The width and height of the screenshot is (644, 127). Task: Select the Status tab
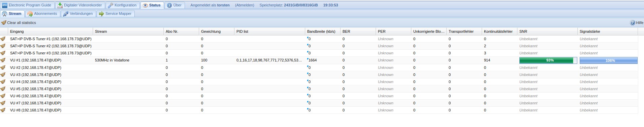(152, 5)
